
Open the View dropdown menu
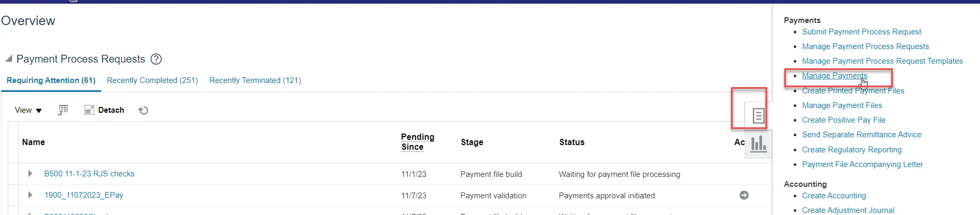pos(28,110)
